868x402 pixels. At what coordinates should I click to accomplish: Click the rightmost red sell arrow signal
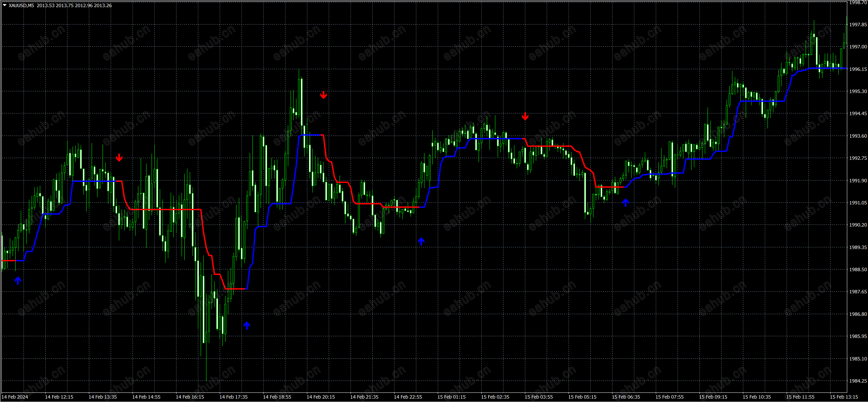coord(525,117)
